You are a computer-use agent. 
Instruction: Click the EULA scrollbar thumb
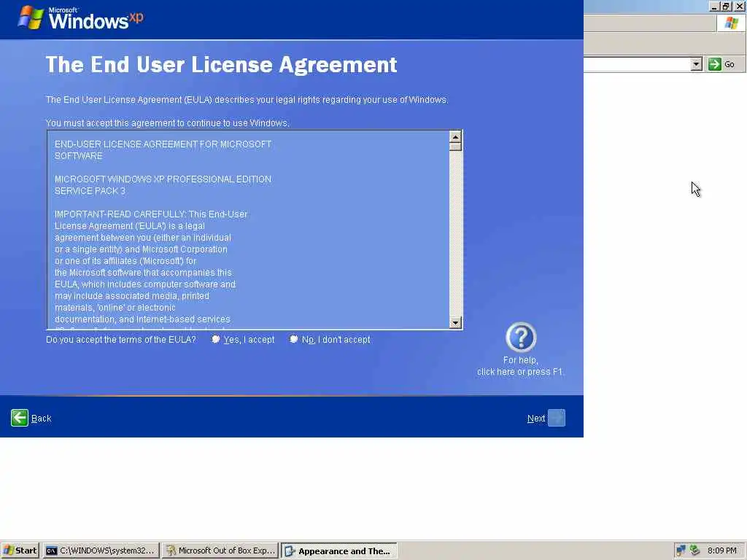click(455, 147)
